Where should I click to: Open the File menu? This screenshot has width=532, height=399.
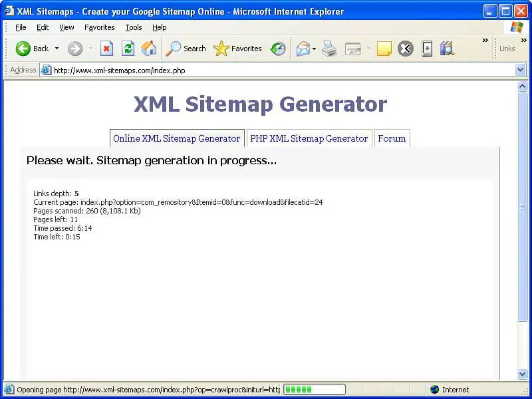point(21,27)
